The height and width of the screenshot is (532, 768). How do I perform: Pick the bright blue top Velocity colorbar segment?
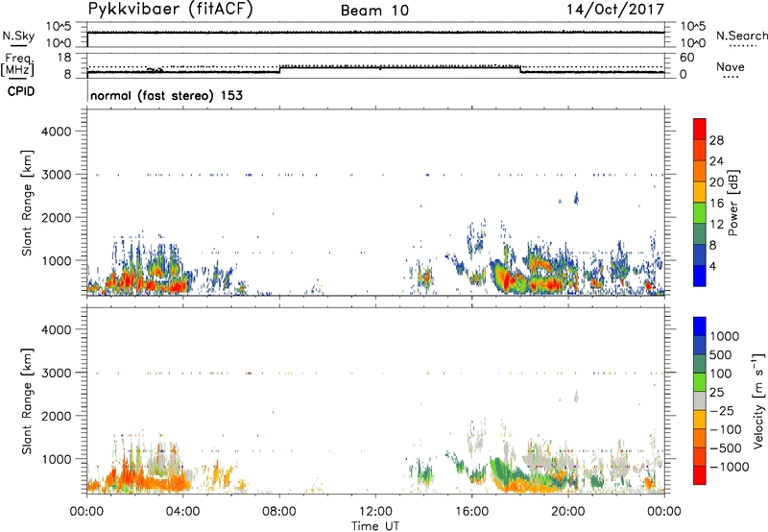tap(700, 326)
